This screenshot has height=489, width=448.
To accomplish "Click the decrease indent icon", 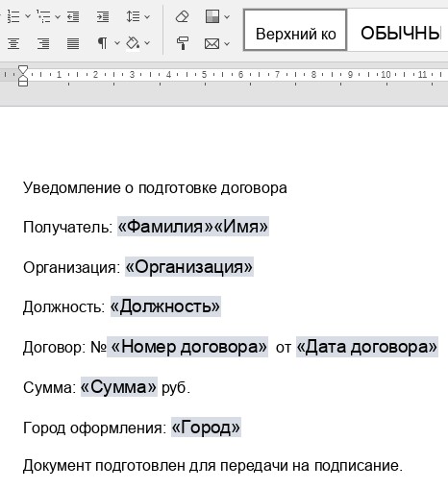I will [x=73, y=16].
